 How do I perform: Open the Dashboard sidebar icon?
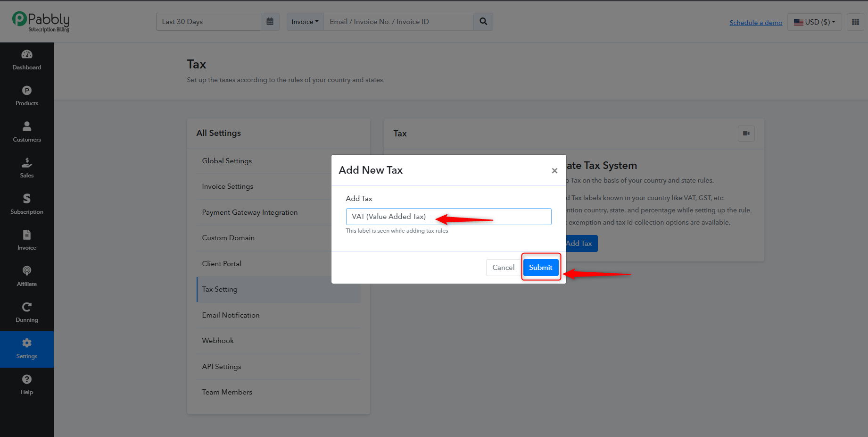click(27, 55)
